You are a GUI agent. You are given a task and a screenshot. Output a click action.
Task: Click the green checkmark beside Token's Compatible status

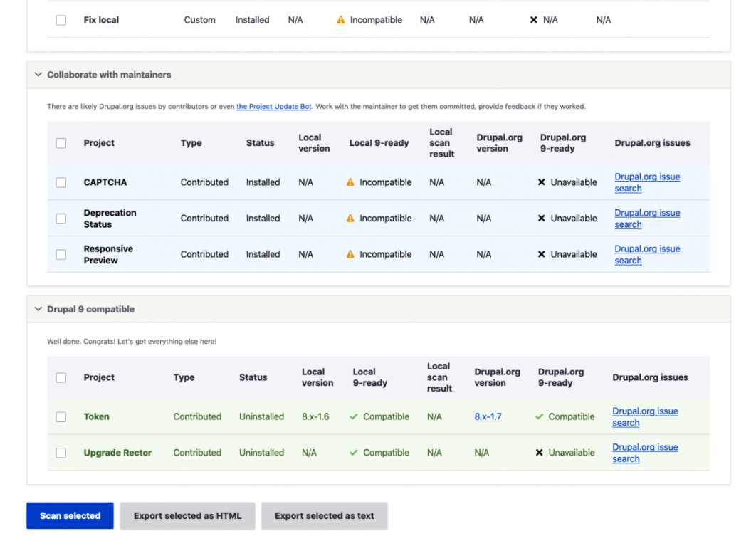pyautogui.click(x=353, y=416)
